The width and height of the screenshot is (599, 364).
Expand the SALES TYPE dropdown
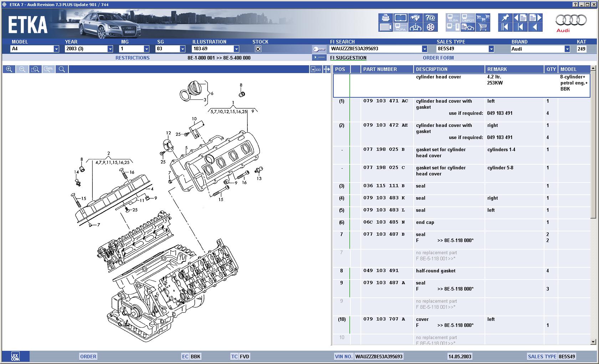pos(491,49)
